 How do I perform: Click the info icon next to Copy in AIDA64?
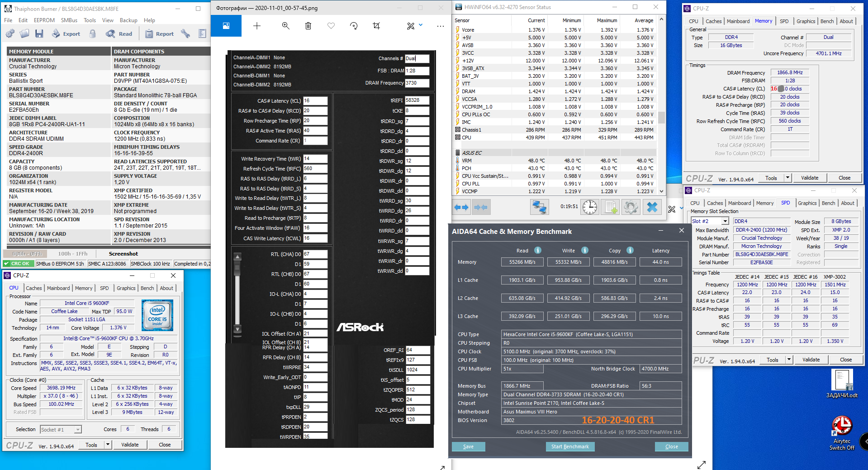(x=630, y=250)
